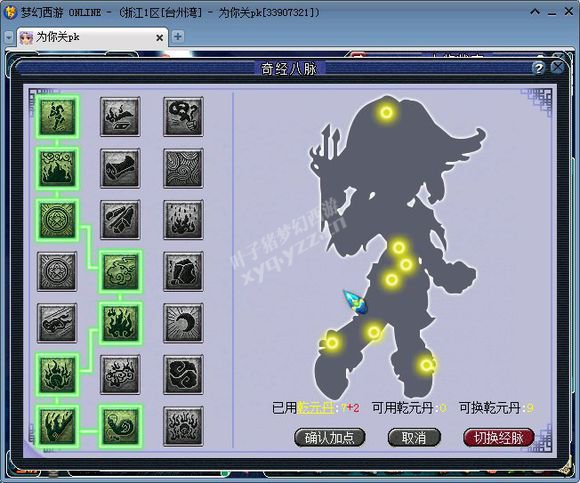Close the 为你关pk tab
This screenshot has width=580, height=483.
pos(159,38)
